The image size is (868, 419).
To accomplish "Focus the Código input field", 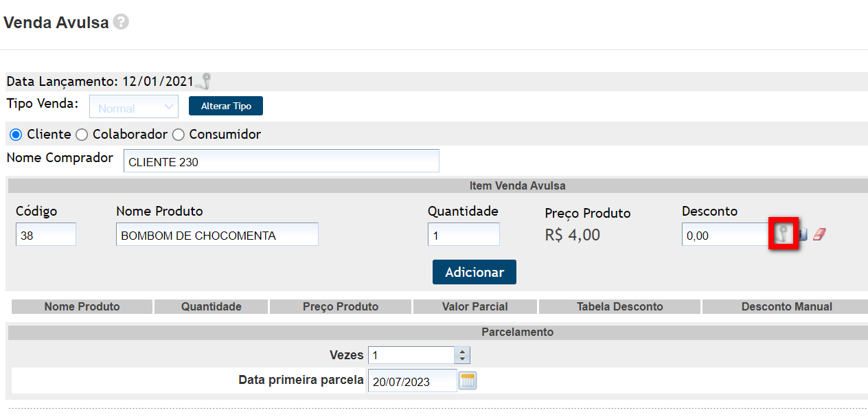I will (46, 235).
